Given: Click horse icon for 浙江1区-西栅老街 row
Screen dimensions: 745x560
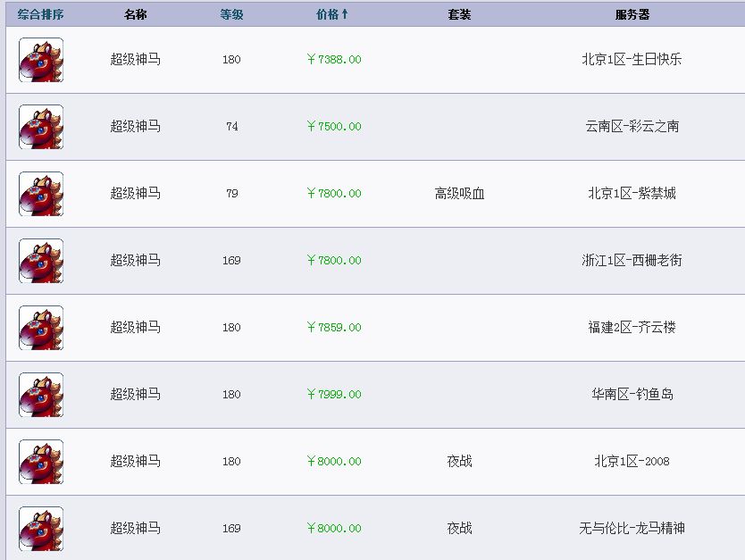Looking at the screenshot, I should pos(41,261).
